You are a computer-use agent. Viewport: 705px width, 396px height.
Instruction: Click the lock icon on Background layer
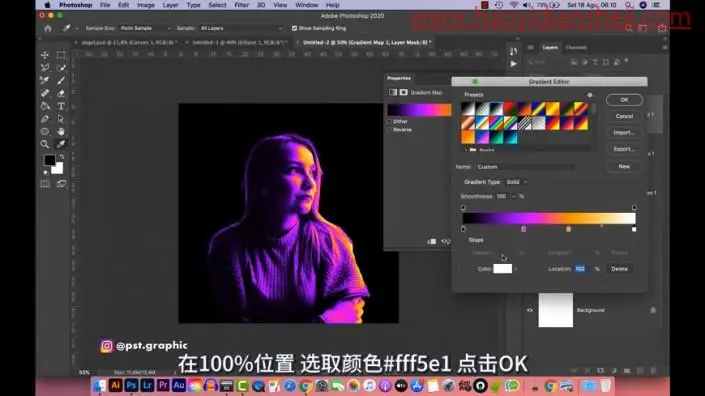tap(653, 310)
